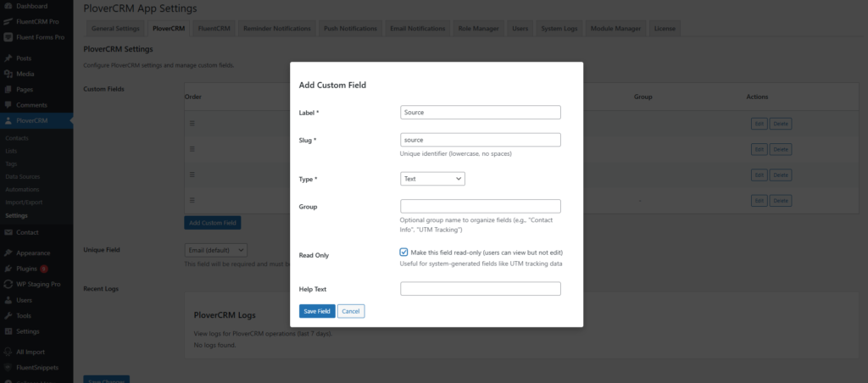The image size is (868, 383).
Task: Open Lists in PloverCRM submenu
Action: point(11,151)
